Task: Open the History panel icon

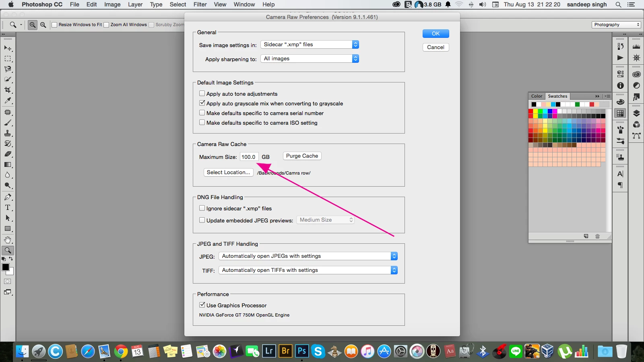Action: (x=620, y=47)
